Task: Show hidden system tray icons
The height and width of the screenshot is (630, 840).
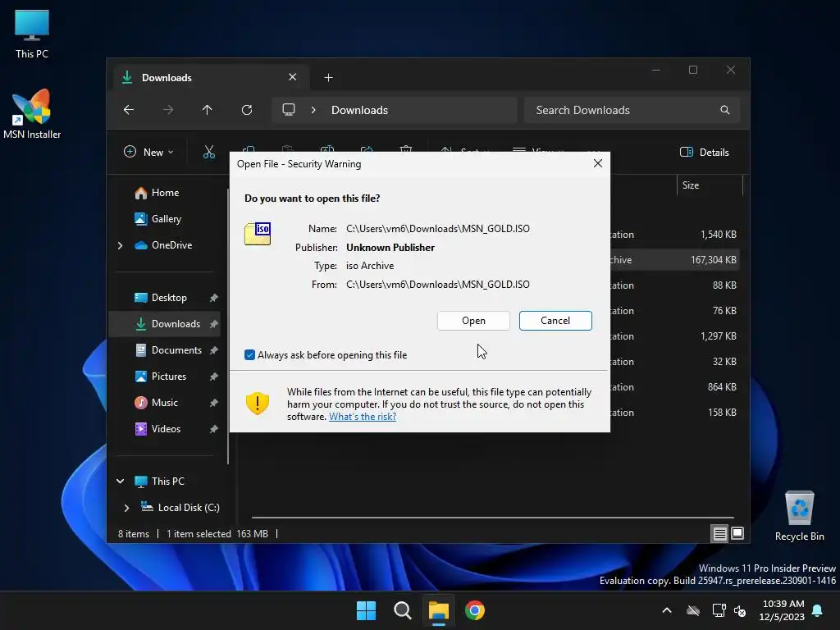Action: click(667, 610)
